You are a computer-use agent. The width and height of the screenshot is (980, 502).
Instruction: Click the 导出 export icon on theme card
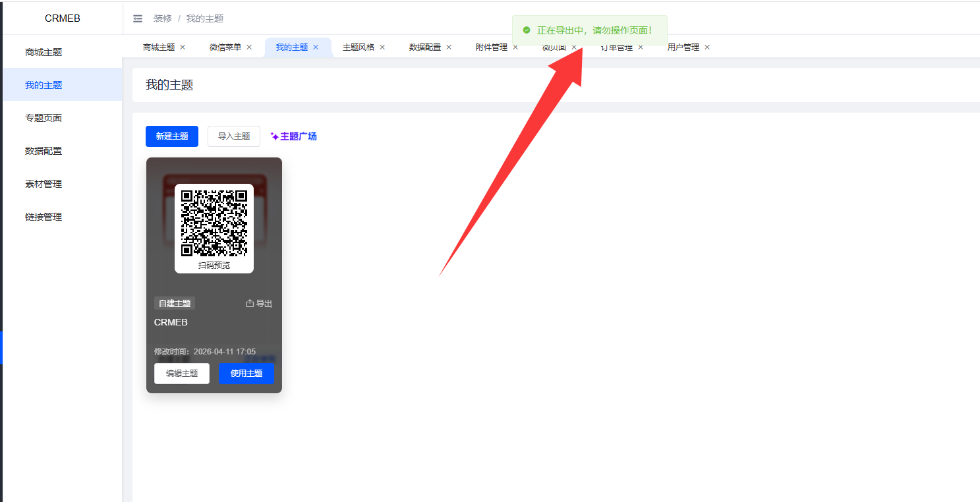pyautogui.click(x=250, y=304)
